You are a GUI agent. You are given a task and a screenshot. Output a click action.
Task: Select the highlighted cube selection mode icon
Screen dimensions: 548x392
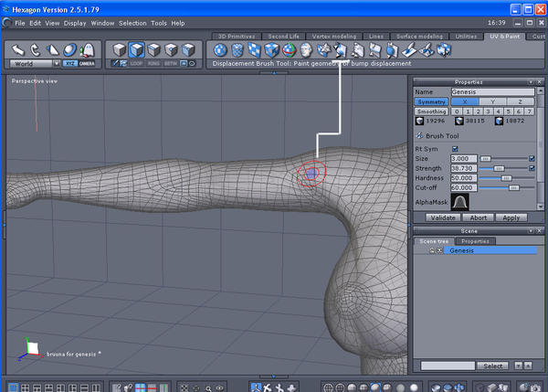click(135, 49)
